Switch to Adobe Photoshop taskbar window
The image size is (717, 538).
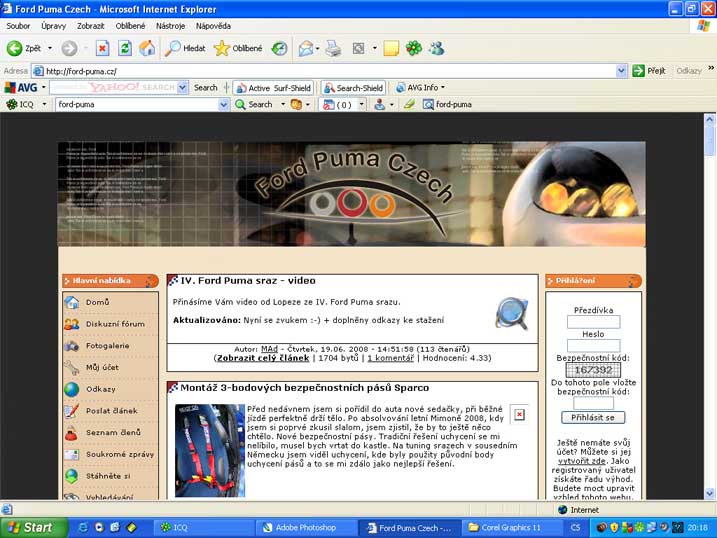(x=305, y=527)
